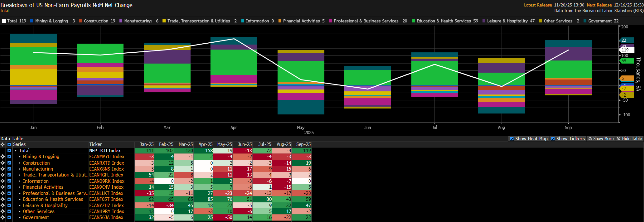
Task: Click crosshair icon in Series header row
Action: 3,144
